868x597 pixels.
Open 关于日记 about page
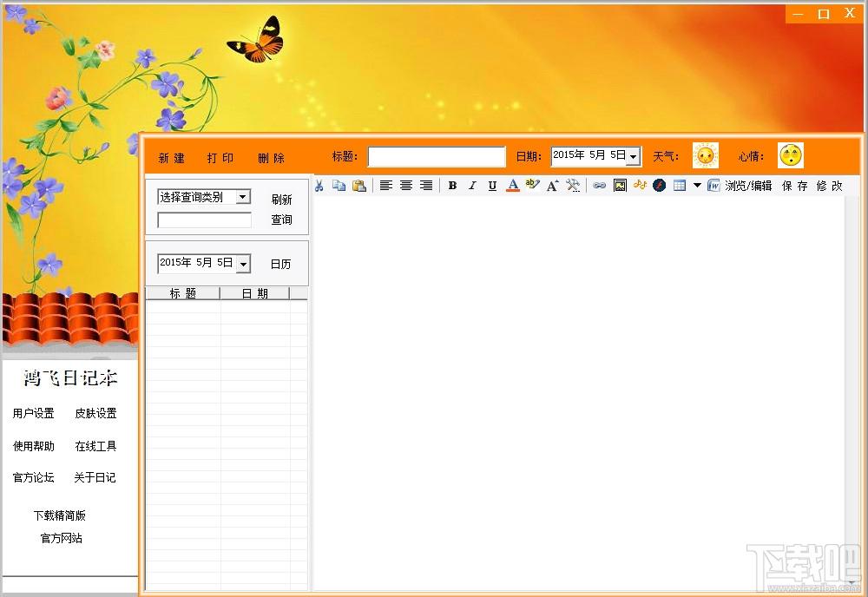pos(95,477)
